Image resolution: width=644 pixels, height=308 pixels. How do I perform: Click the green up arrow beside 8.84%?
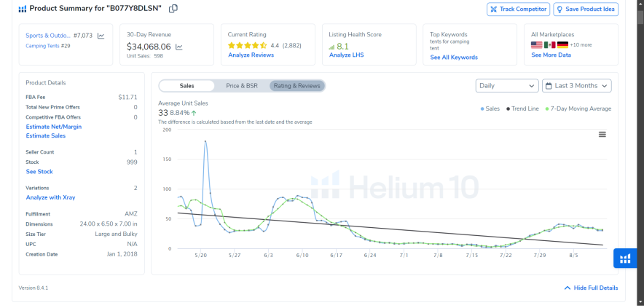point(194,113)
